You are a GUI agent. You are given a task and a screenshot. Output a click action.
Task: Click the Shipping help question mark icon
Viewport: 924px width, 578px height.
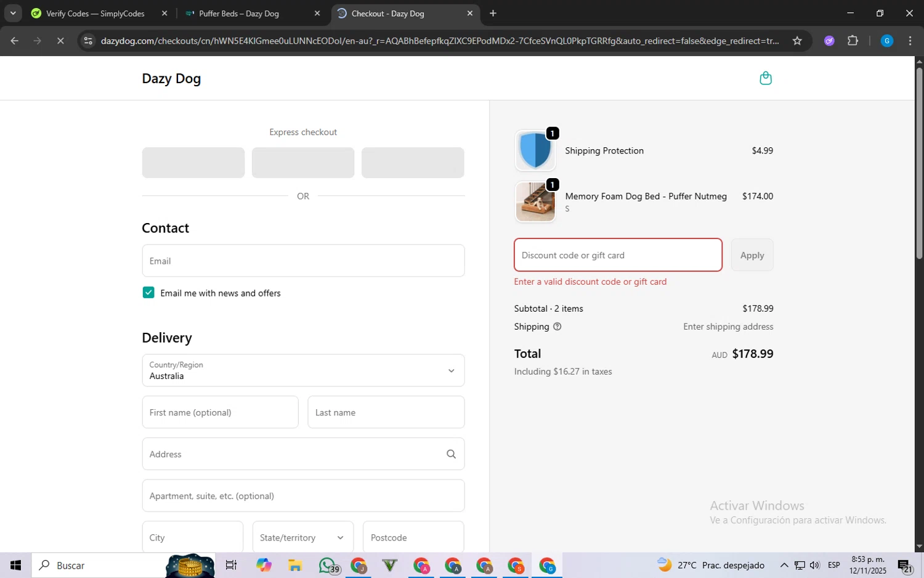pyautogui.click(x=557, y=327)
